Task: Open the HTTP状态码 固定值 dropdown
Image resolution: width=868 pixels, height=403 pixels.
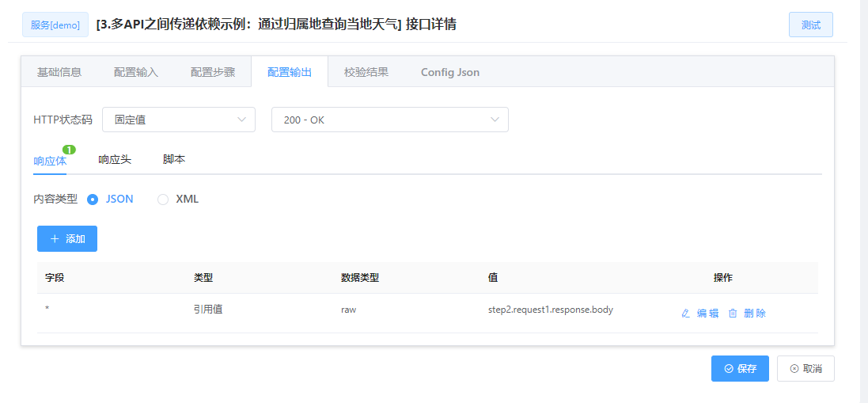Action: point(179,120)
